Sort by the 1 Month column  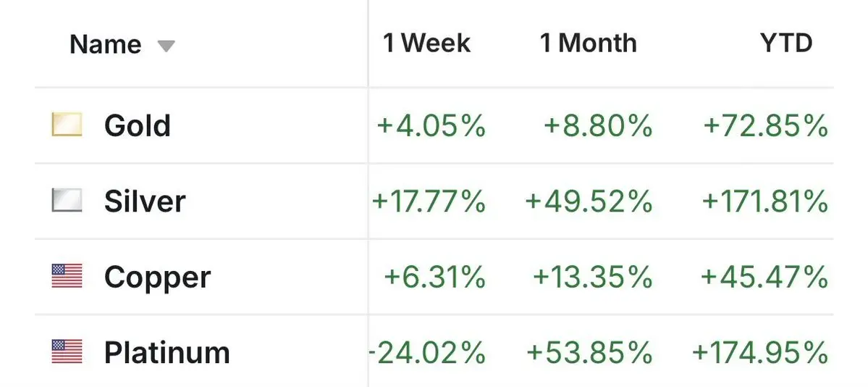588,43
